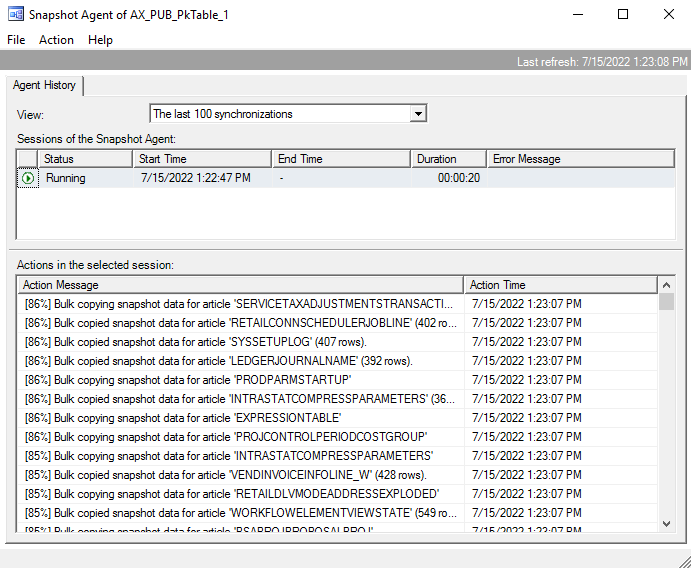The height and width of the screenshot is (568, 691).
Task: Minimize the Snapshot Agent window
Action: pyautogui.click(x=578, y=15)
